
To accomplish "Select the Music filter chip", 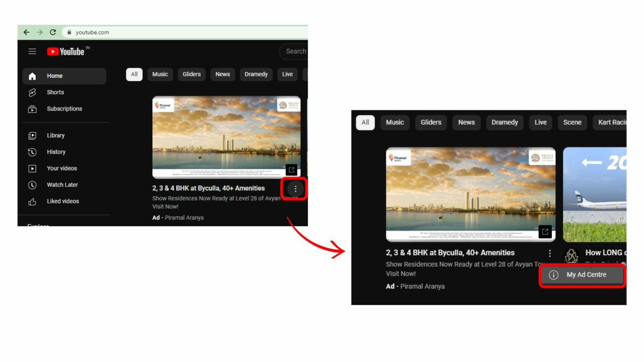I will coord(160,74).
